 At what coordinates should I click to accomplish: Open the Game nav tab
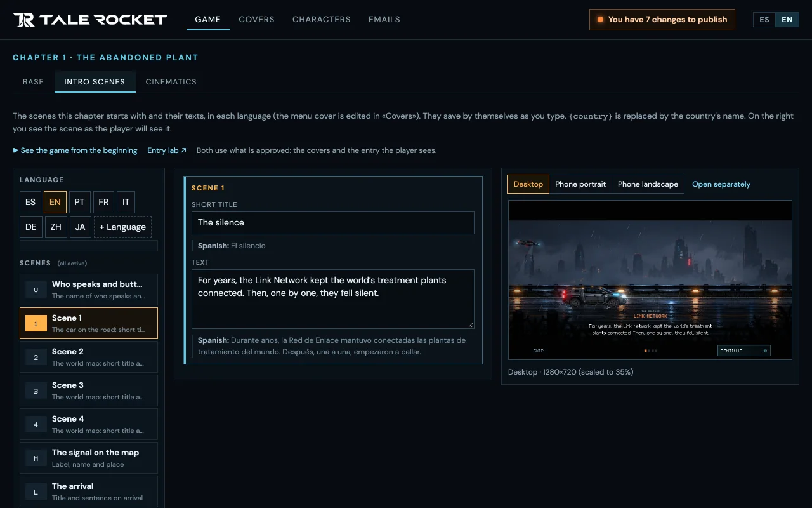(x=208, y=20)
